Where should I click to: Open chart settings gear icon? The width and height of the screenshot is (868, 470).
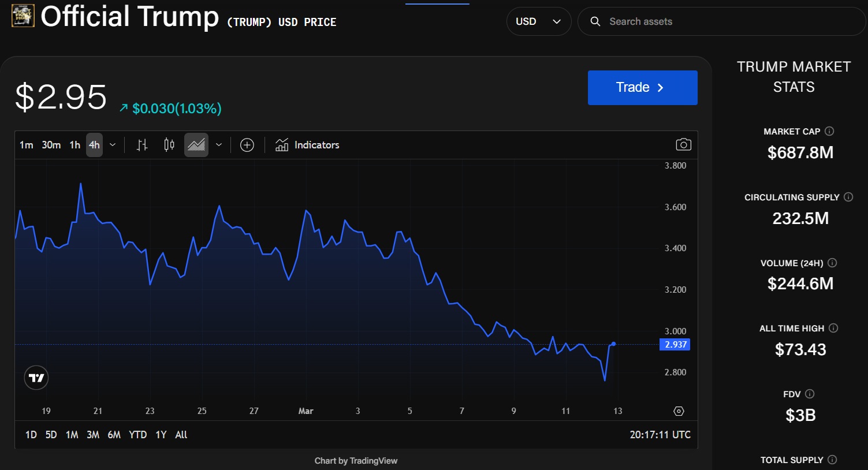pyautogui.click(x=679, y=411)
